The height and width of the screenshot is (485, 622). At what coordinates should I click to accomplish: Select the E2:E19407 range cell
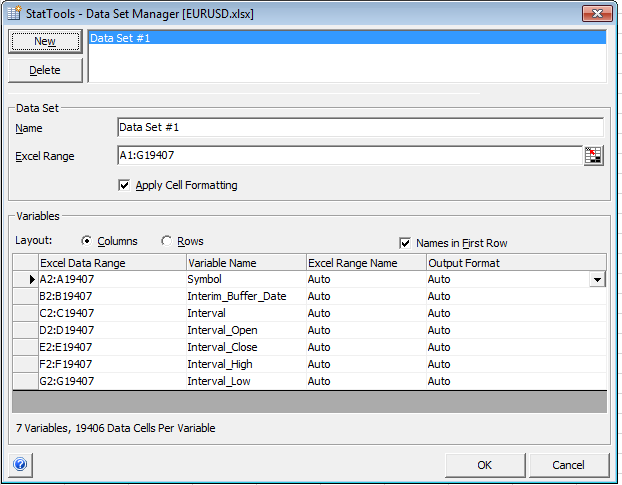112,347
